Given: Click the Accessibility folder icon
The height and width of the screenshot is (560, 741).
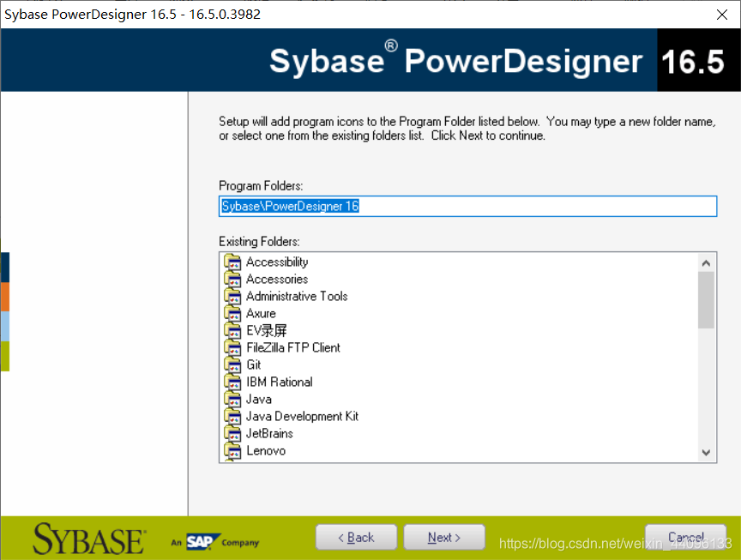Looking at the screenshot, I should (232, 262).
